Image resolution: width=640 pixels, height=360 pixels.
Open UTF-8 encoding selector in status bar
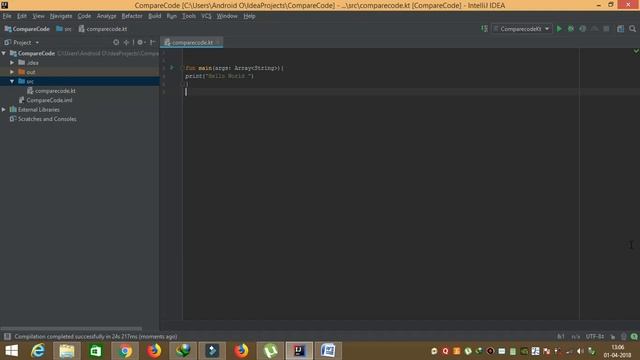(x=595, y=336)
